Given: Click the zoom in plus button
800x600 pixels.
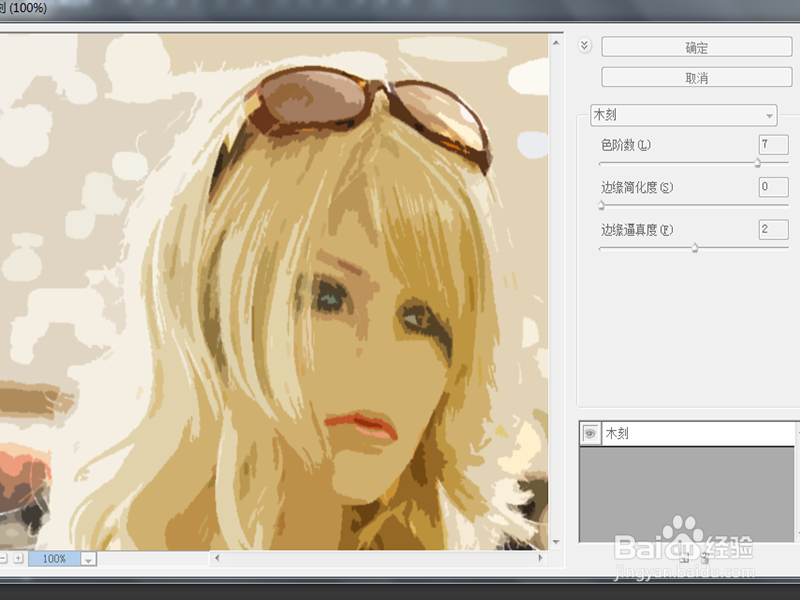Looking at the screenshot, I should pos(18,558).
